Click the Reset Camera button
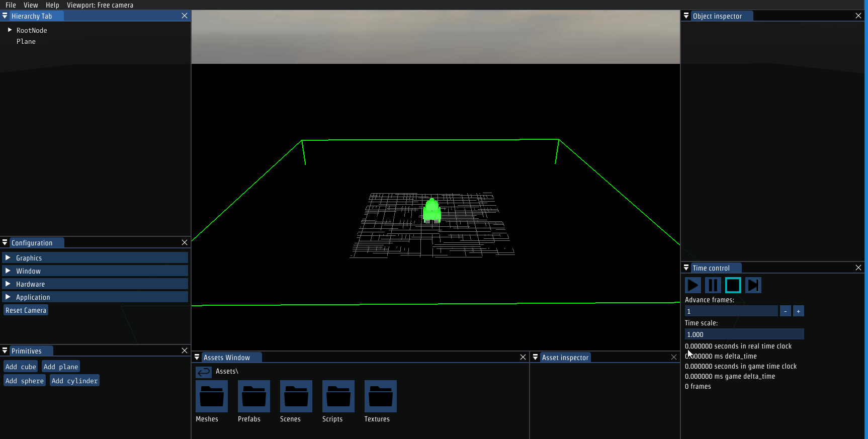Screen dimensions: 868x439 click(x=26, y=310)
